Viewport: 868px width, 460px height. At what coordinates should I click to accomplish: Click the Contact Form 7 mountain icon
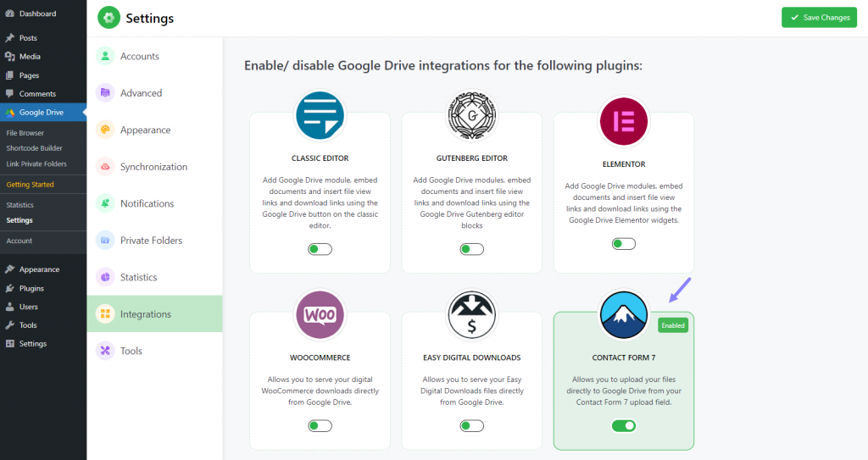(x=624, y=314)
